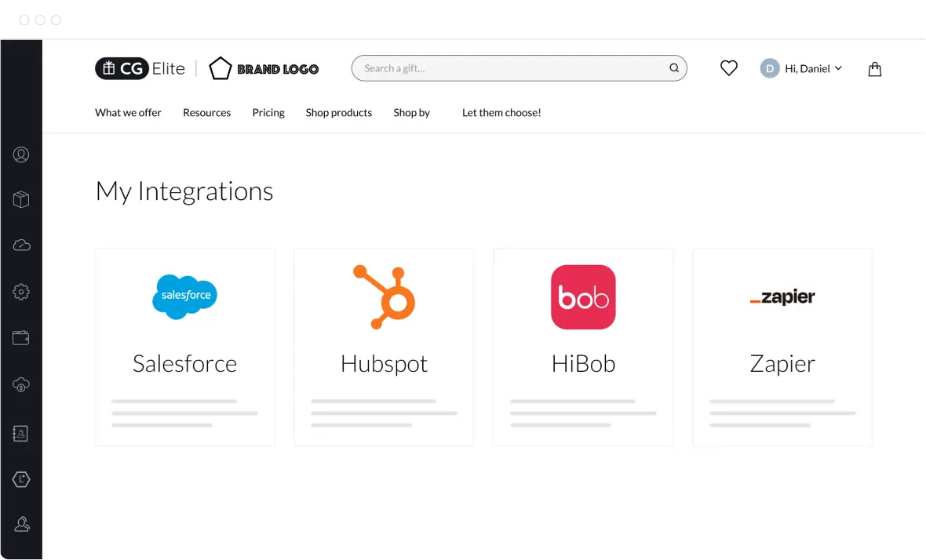The height and width of the screenshot is (560, 926).
Task: Open the wishlist heart icon
Action: pos(728,69)
